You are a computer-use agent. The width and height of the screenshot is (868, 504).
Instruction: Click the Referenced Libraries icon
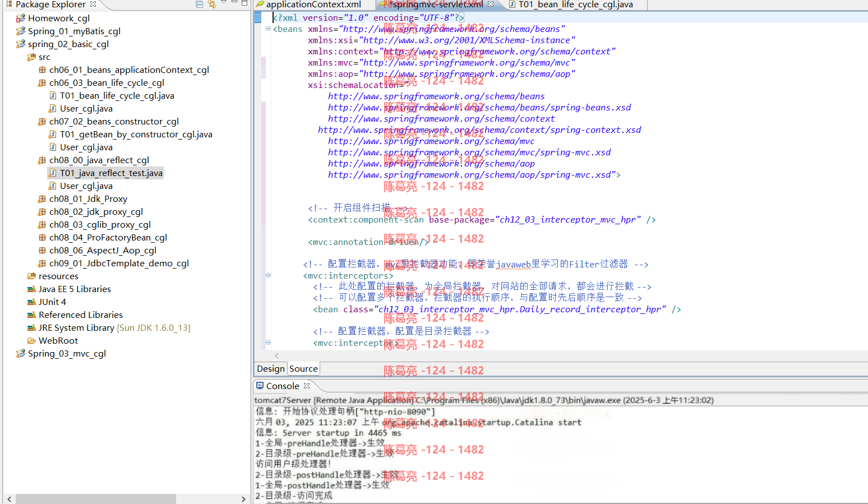(31, 315)
